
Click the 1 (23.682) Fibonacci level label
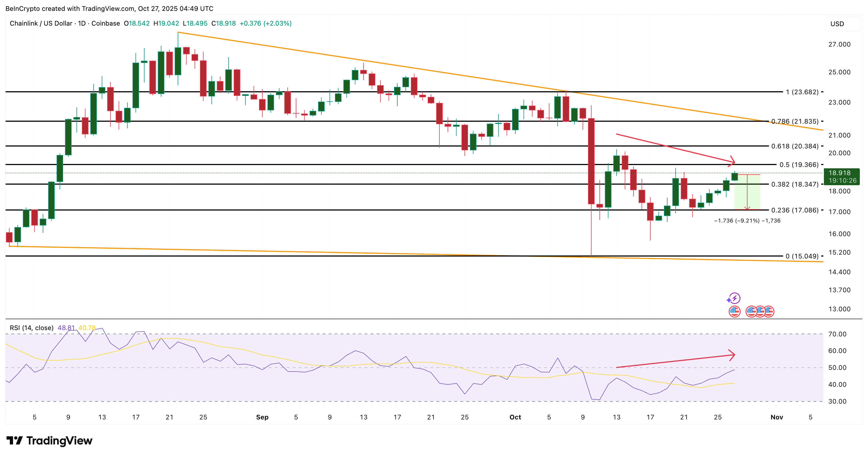[x=802, y=92]
